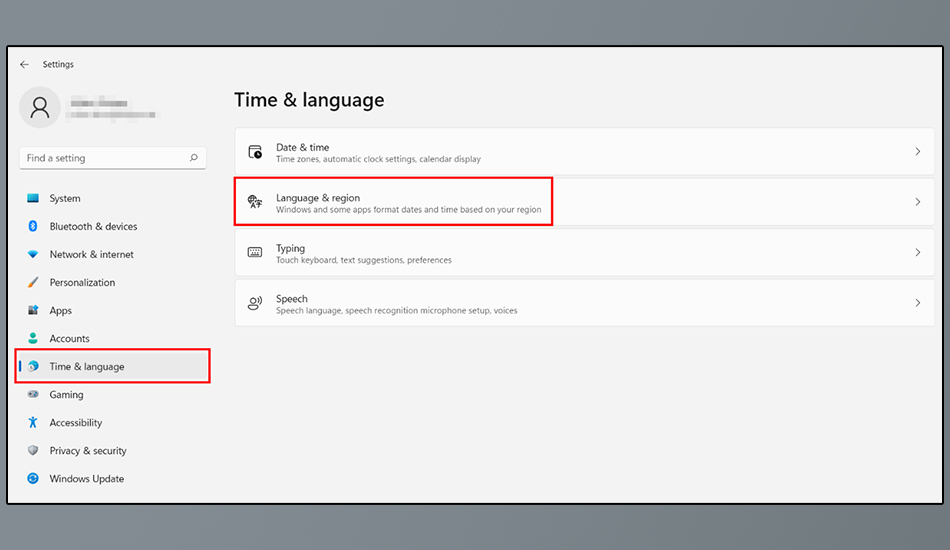Click the Windows Update refresh icon

(33, 479)
